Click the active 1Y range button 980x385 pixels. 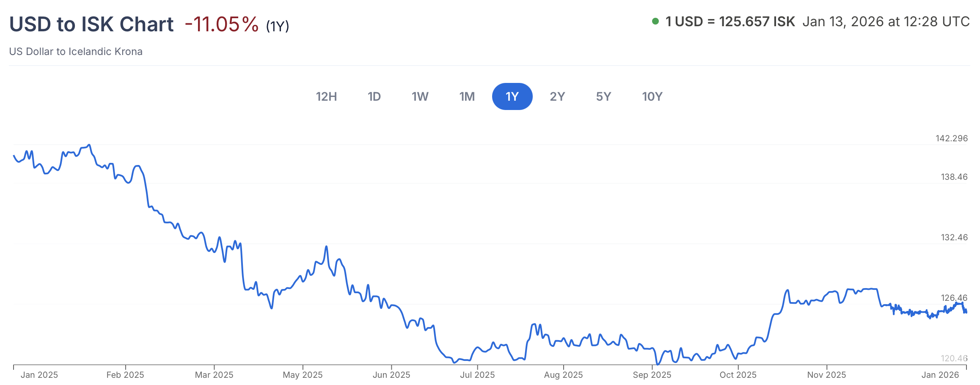point(512,96)
